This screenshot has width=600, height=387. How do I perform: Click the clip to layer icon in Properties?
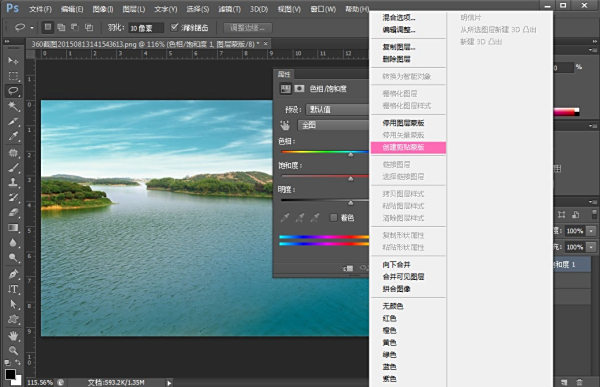coord(348,268)
